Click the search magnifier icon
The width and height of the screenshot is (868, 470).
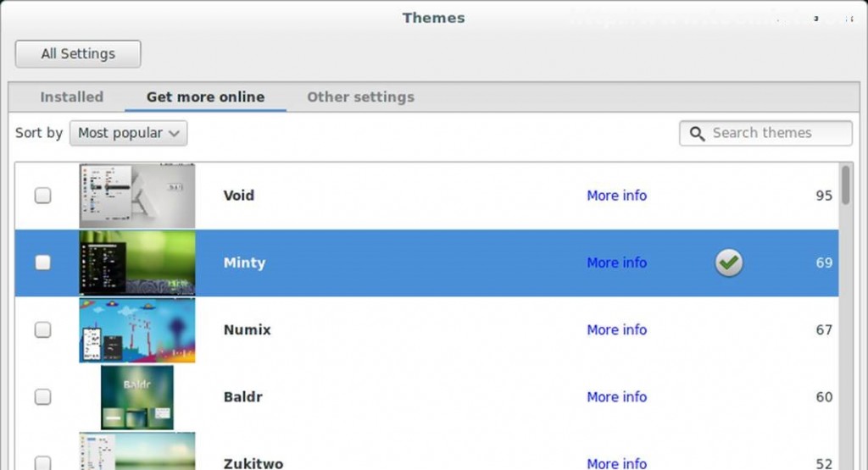pyautogui.click(x=697, y=134)
